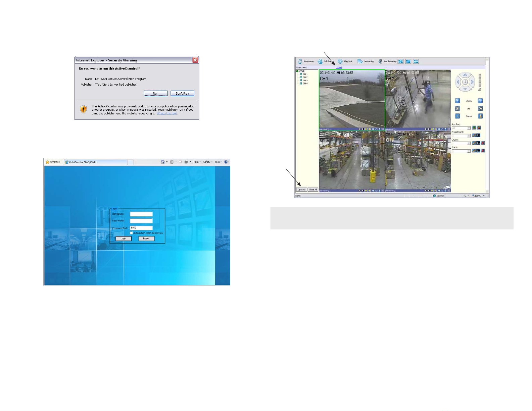Open the Cruise number dropdown

click(x=469, y=144)
